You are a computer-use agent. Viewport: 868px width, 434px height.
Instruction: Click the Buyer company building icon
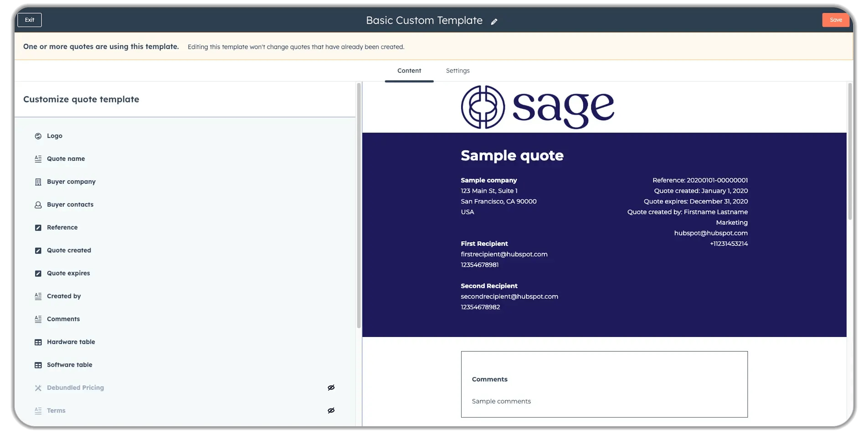(x=38, y=182)
